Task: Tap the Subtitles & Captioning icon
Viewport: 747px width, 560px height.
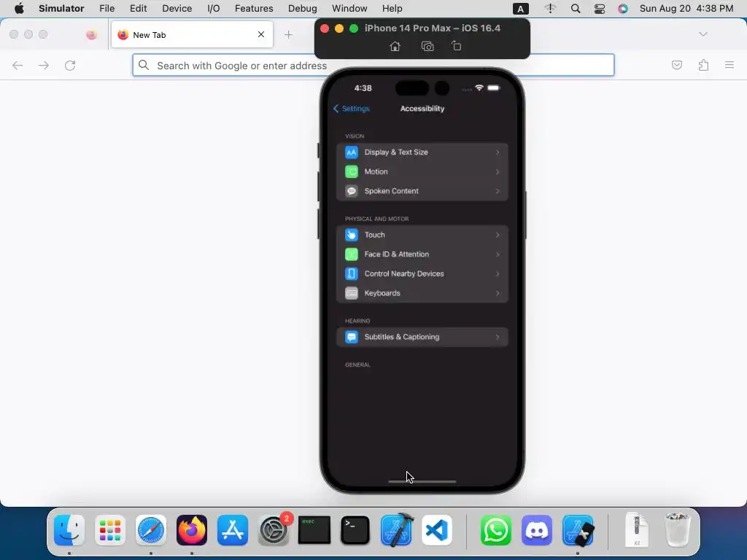Action: click(351, 337)
